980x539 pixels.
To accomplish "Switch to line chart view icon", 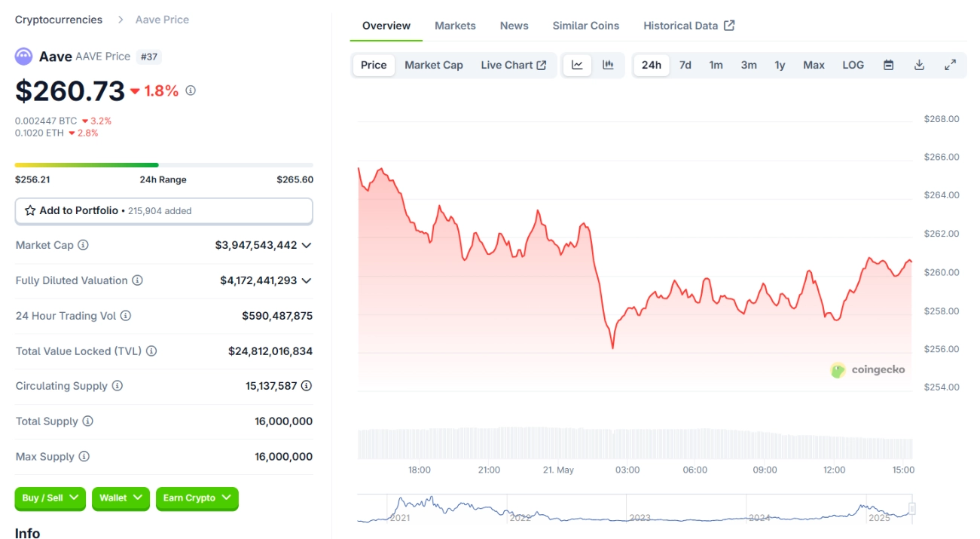I will point(578,65).
